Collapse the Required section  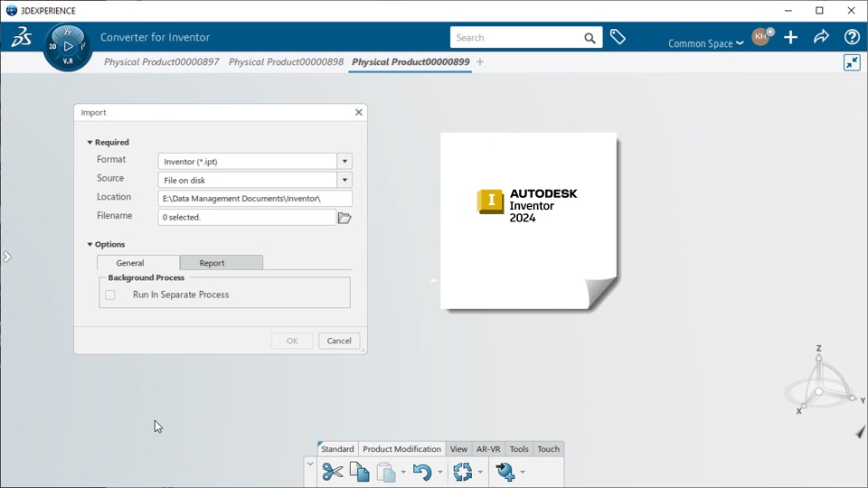tap(90, 142)
